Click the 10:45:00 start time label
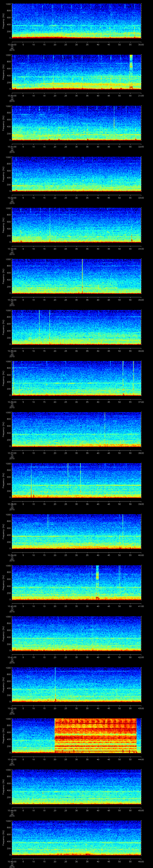Image resolution: width=153 pixels, height=868 pixels. tap(12, 861)
